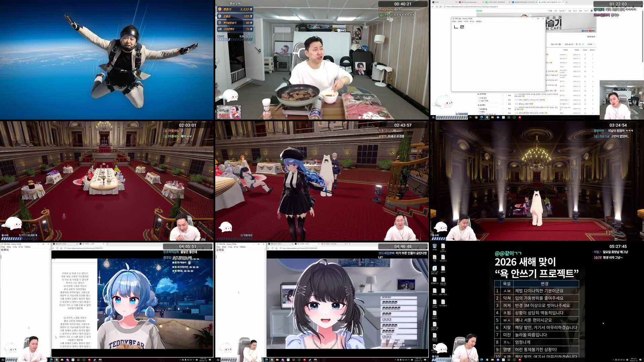Screen dimensions: 644x362
Task: Open the Font size dropdown on the cafe page
Action: pyautogui.click(x=586, y=10)
